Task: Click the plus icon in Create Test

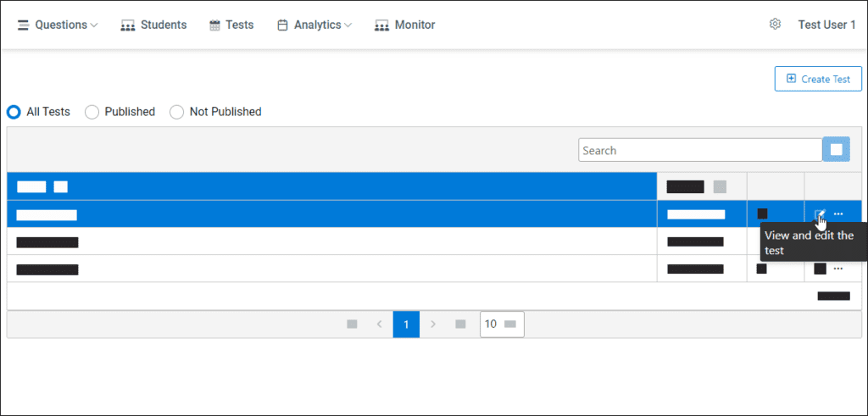Action: tap(791, 79)
